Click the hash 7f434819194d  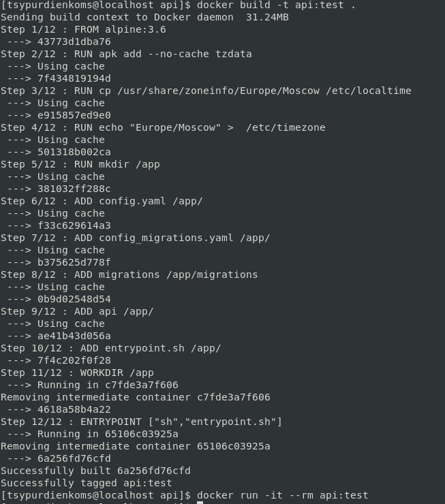pyautogui.click(x=74, y=79)
